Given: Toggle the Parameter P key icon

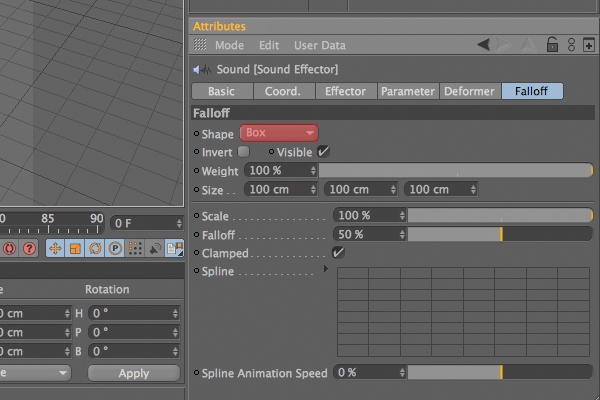Looking at the screenshot, I should click(115, 248).
